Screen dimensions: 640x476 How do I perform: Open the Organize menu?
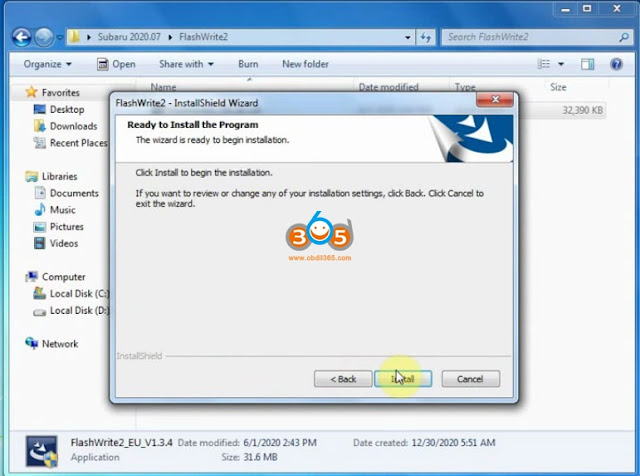tap(47, 64)
